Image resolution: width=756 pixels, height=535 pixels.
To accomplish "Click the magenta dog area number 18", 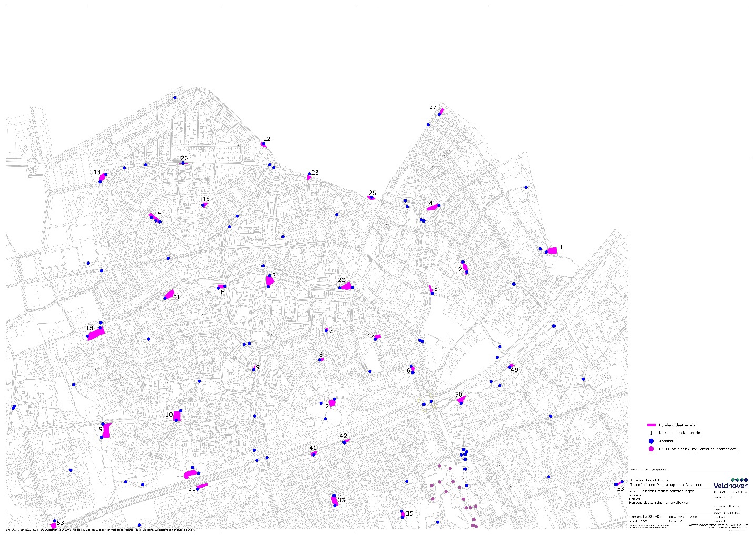I will coord(96,334).
